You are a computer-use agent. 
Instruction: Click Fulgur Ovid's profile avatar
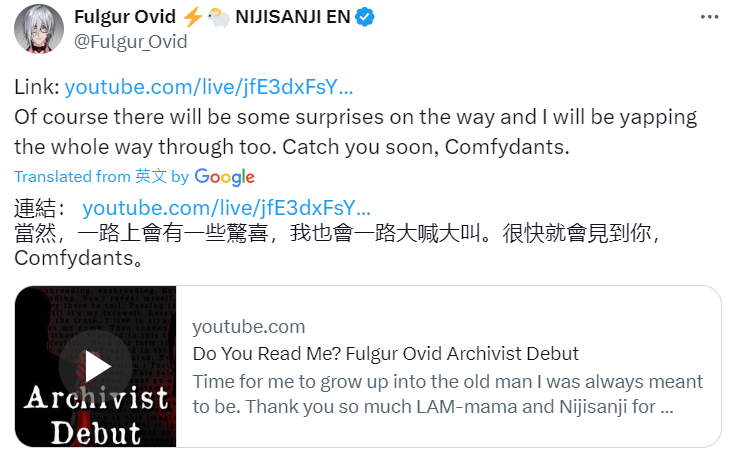39,29
